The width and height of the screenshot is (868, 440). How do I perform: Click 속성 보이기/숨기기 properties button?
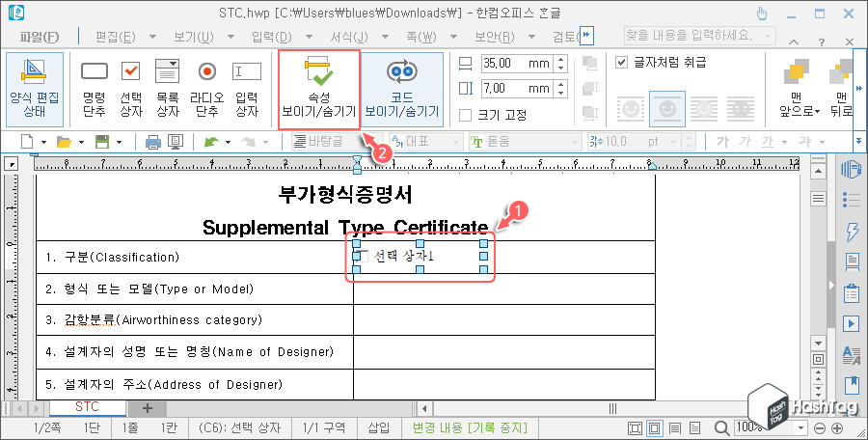click(319, 90)
